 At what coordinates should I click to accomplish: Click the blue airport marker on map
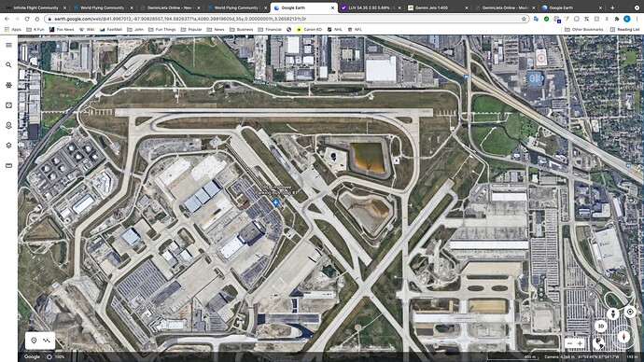(x=276, y=202)
